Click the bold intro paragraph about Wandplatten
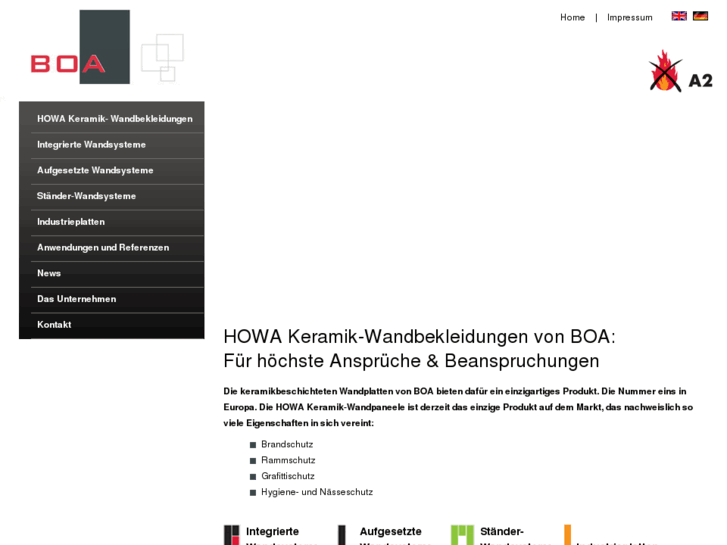 point(458,407)
